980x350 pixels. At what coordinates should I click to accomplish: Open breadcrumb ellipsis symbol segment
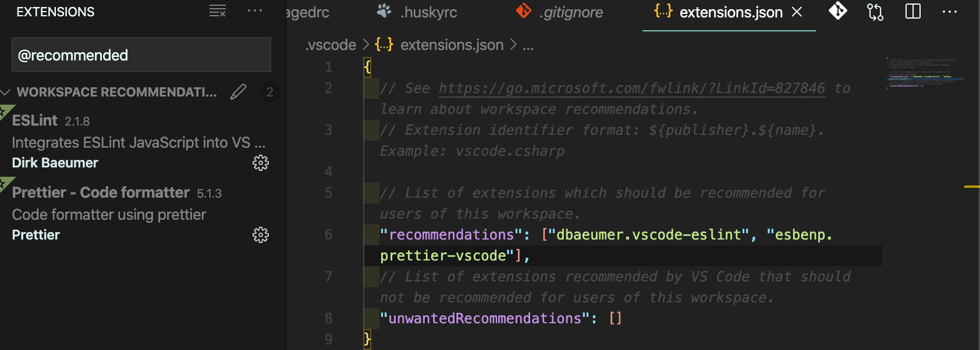pyautogui.click(x=528, y=45)
